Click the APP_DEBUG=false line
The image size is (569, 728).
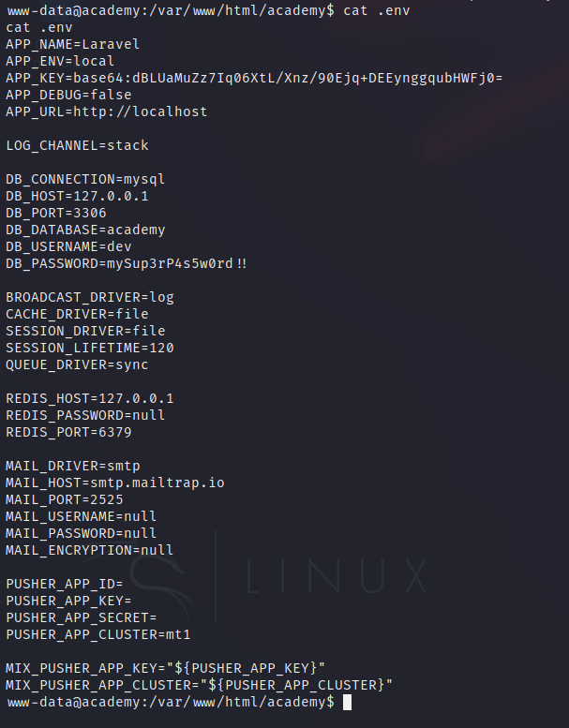coord(68,95)
